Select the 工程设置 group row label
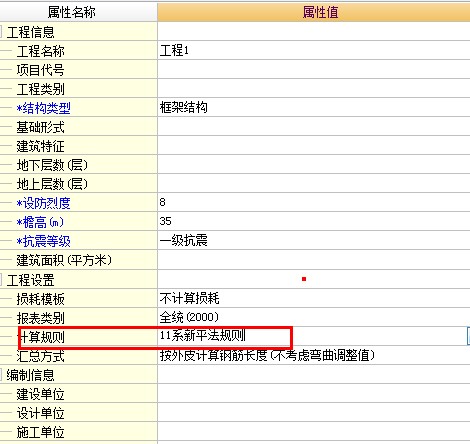470x444 pixels. [30, 280]
